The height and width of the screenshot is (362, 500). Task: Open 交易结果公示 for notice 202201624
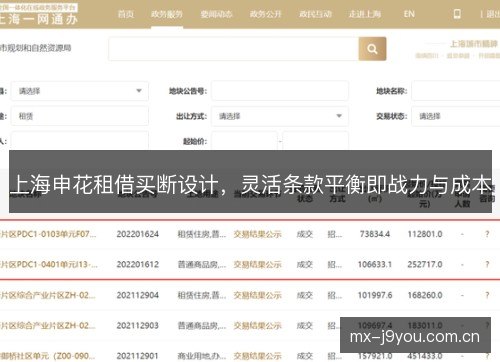257,234
